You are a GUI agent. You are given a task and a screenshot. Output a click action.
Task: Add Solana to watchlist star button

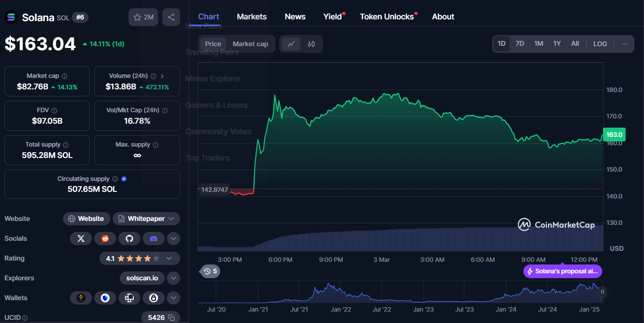coord(144,17)
